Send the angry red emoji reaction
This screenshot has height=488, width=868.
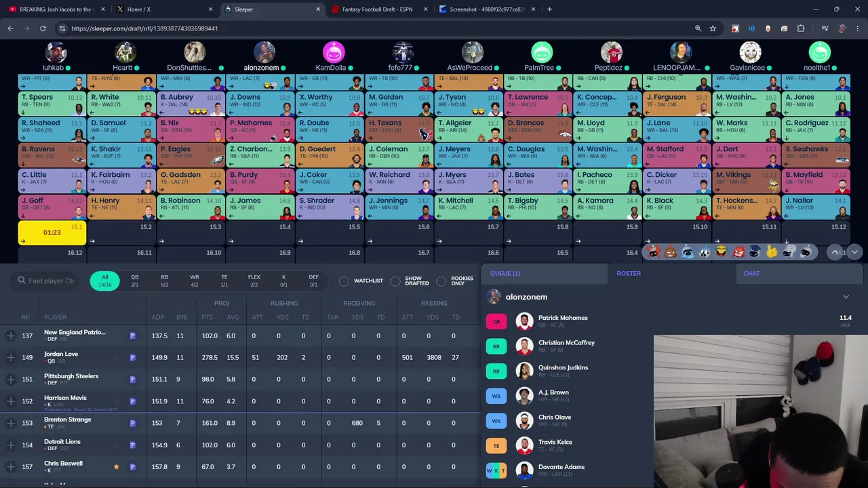[x=738, y=252]
